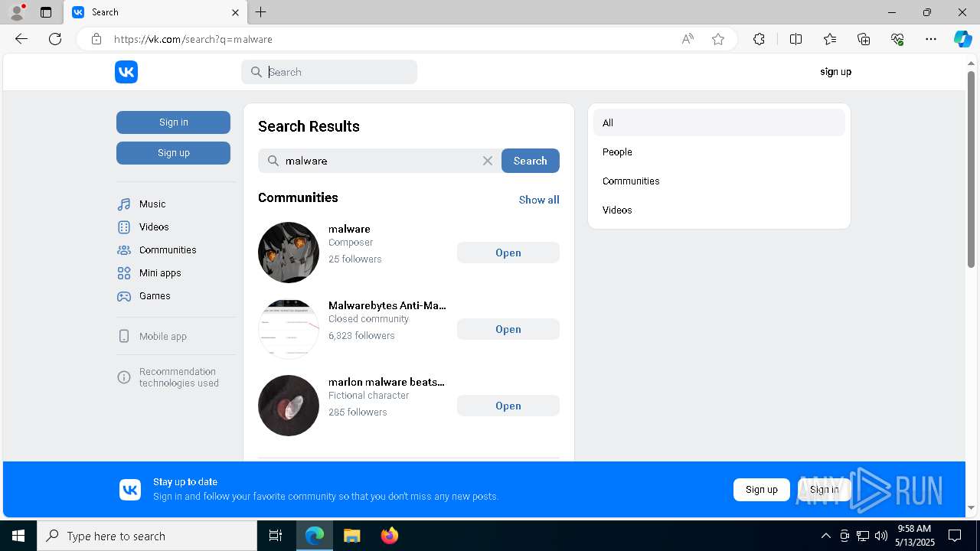
Task: Click the Recommendation technologies used link
Action: [179, 377]
